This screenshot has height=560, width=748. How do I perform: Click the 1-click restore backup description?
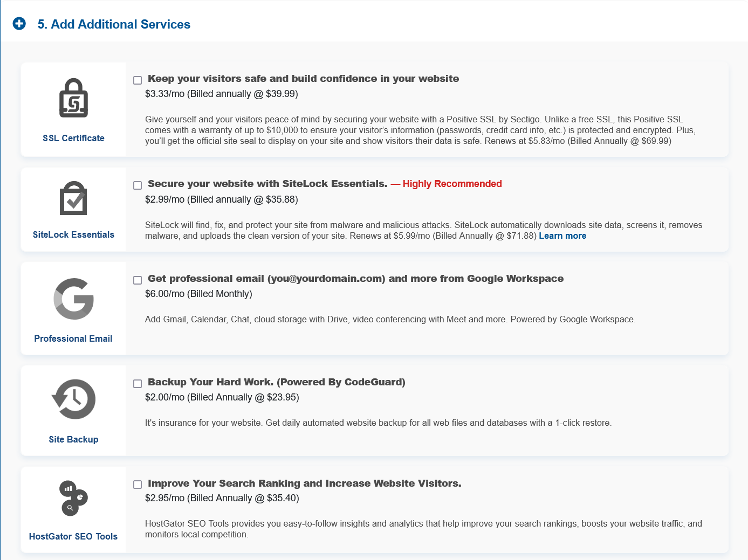(x=378, y=423)
